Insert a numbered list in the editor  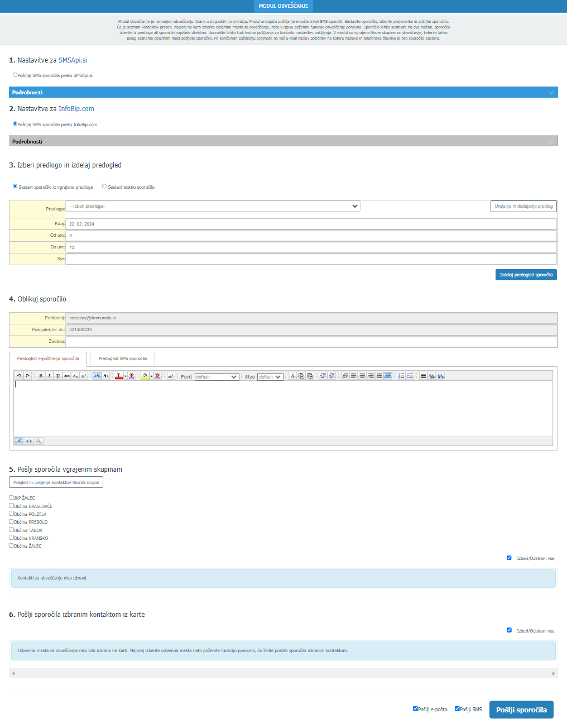[401, 376]
